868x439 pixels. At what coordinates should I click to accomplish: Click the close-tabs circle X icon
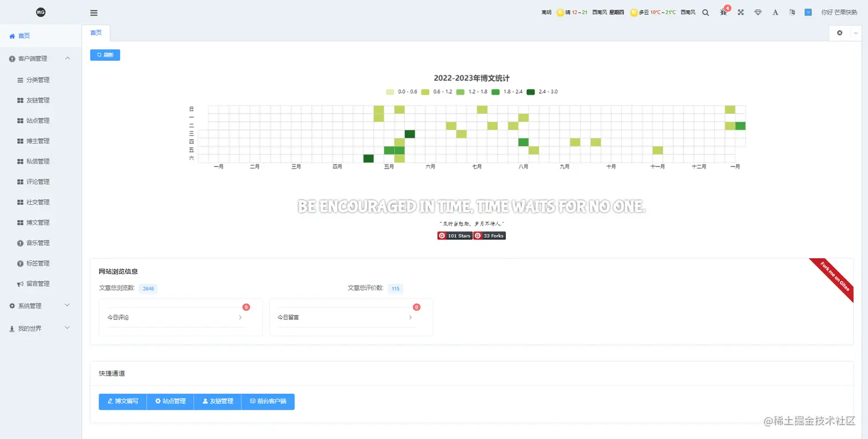coord(839,33)
